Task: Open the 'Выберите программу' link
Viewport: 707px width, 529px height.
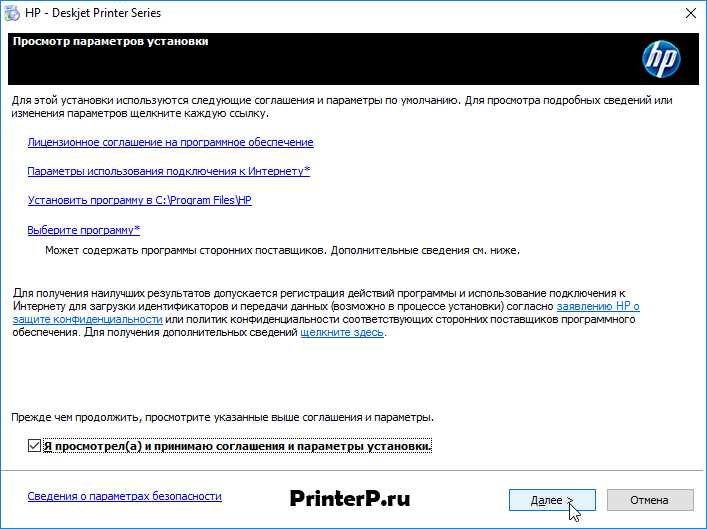Action: click(x=83, y=231)
